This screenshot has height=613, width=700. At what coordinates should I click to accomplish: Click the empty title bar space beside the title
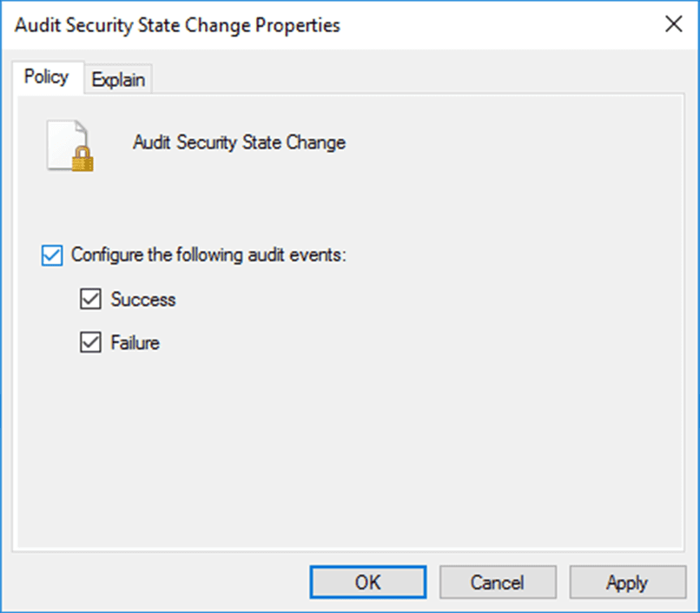coord(495,25)
